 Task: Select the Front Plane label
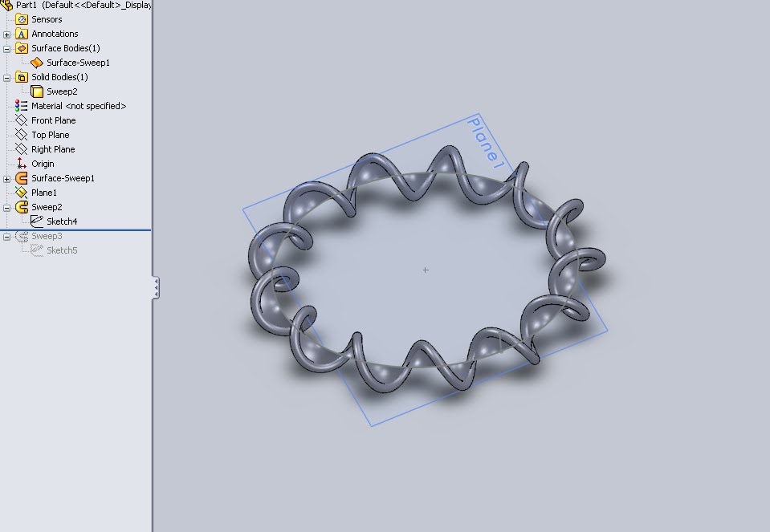pyautogui.click(x=54, y=120)
